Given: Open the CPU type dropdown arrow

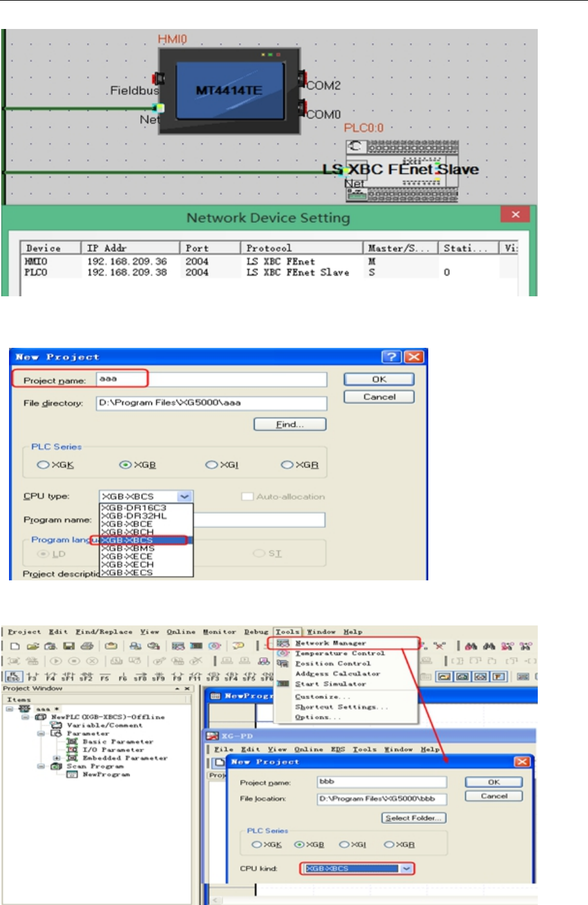Looking at the screenshot, I should 185,497.
